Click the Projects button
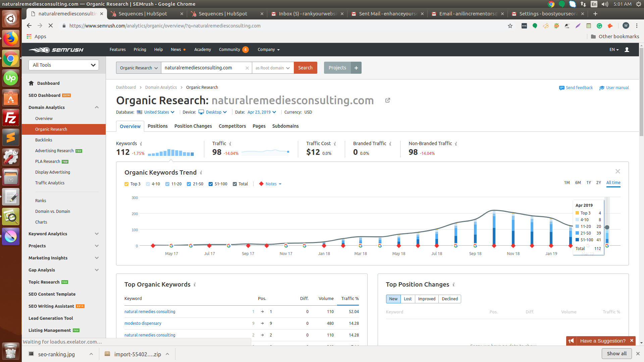This screenshot has width=644, height=362. pyautogui.click(x=337, y=68)
